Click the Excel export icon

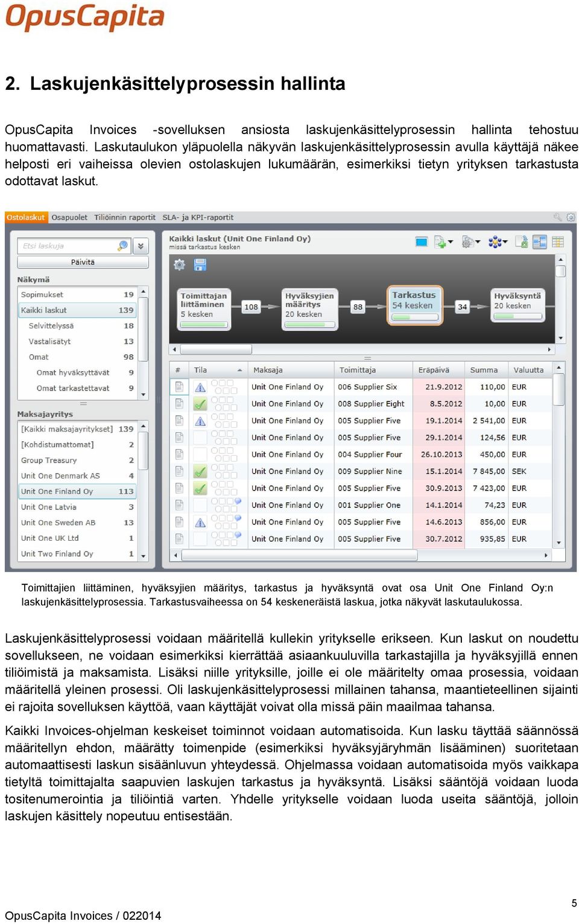click(x=522, y=242)
